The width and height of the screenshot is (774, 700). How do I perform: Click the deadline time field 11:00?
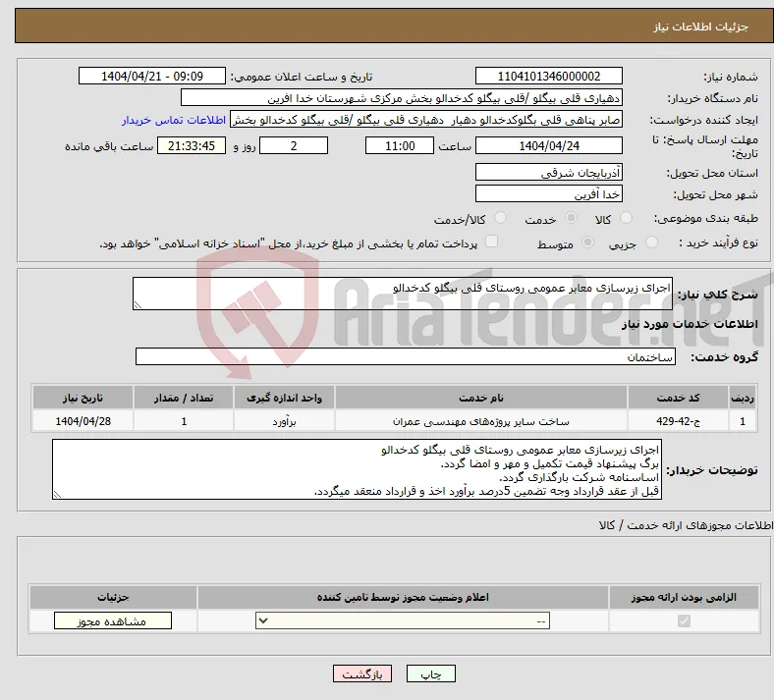[x=400, y=145]
